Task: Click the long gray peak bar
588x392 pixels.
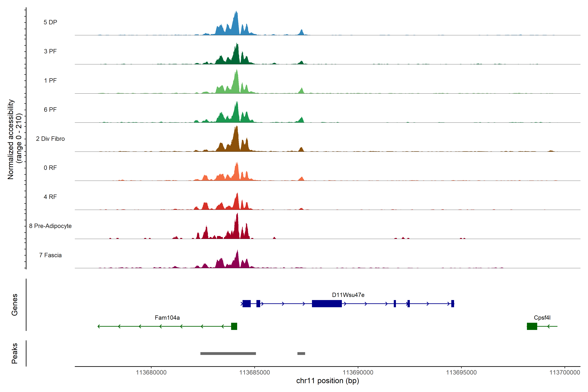Action: point(228,353)
